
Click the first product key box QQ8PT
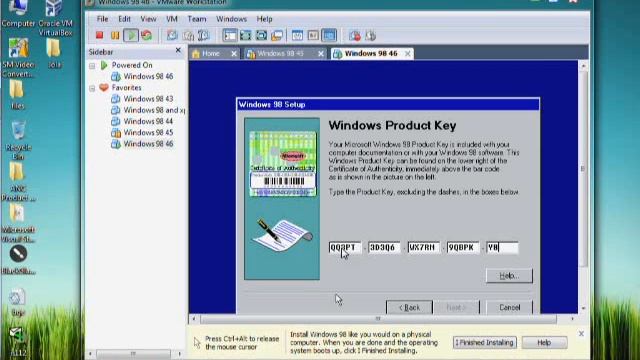pyautogui.click(x=345, y=247)
